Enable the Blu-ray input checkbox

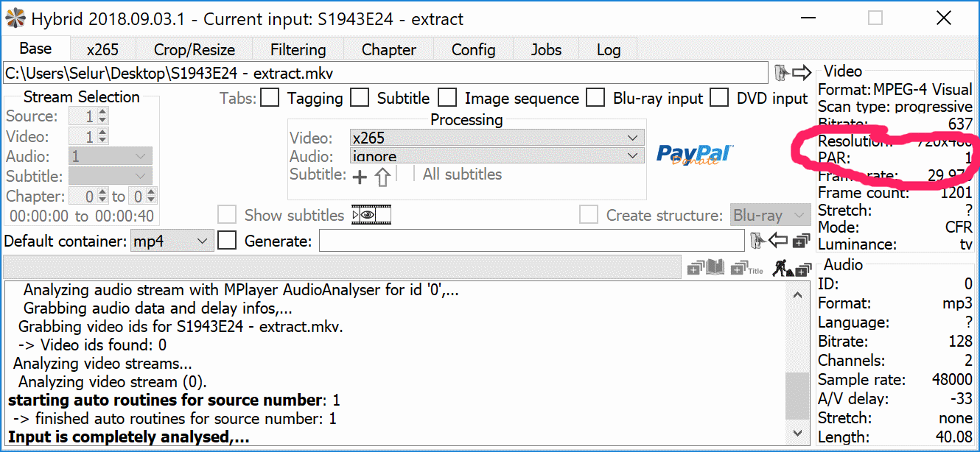coord(596,98)
